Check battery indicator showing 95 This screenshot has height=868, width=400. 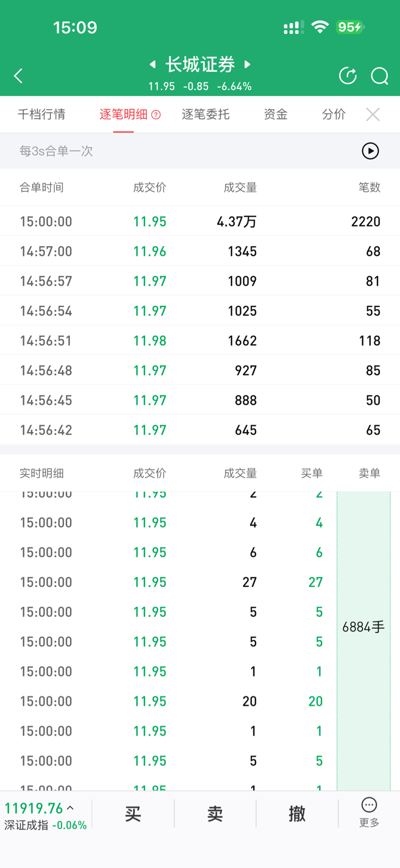350,27
